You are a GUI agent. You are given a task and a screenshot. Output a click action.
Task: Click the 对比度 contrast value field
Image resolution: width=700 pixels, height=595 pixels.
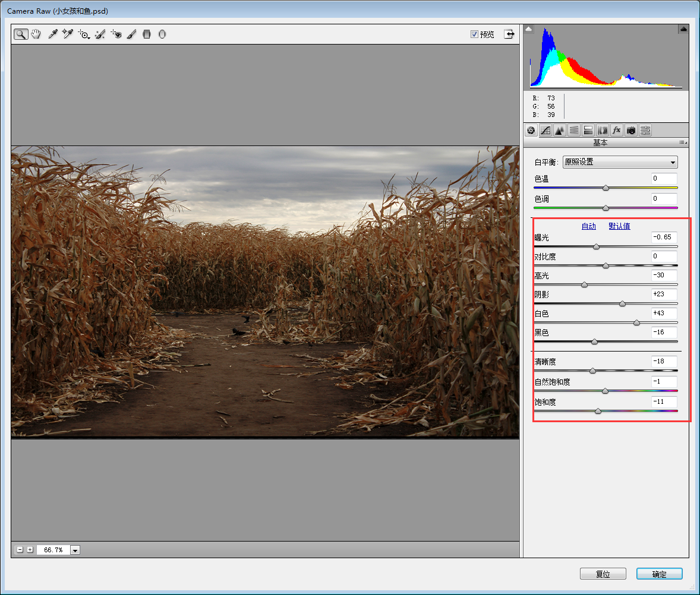(x=664, y=257)
